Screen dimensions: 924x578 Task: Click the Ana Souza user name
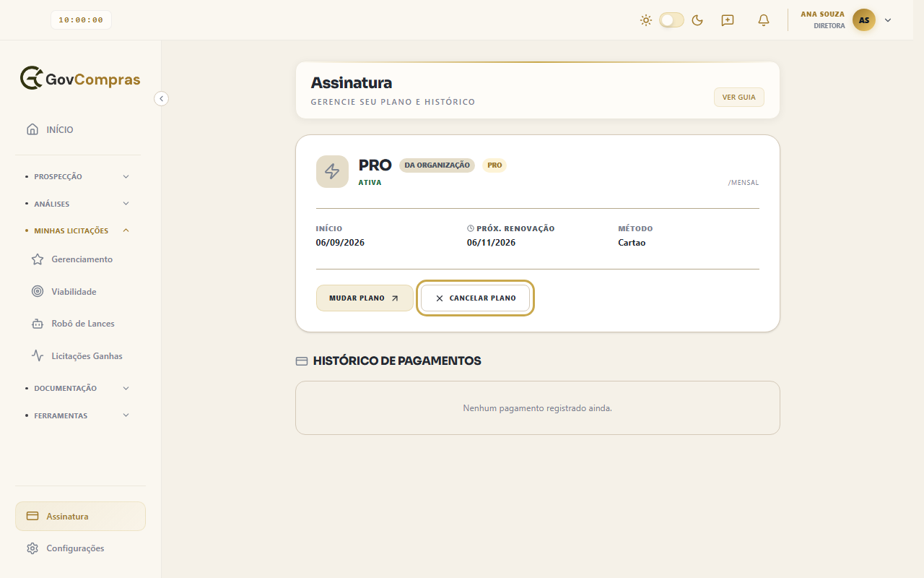[822, 14]
